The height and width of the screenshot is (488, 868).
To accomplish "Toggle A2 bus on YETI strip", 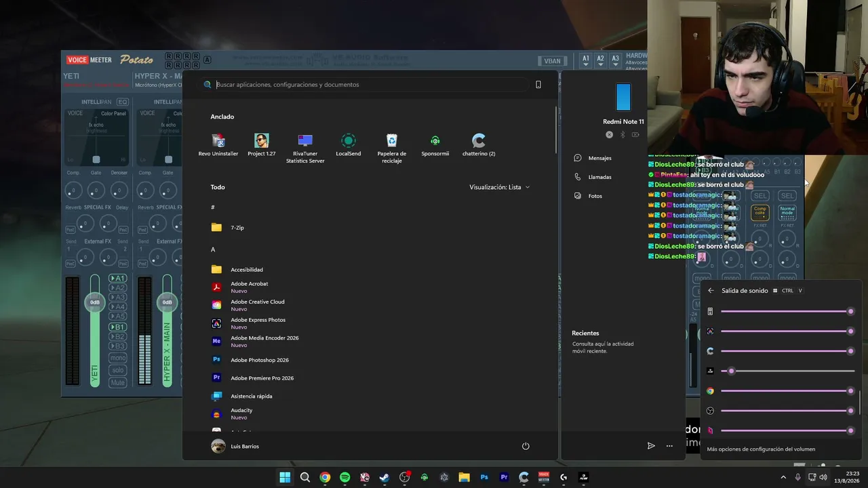I will 118,288.
